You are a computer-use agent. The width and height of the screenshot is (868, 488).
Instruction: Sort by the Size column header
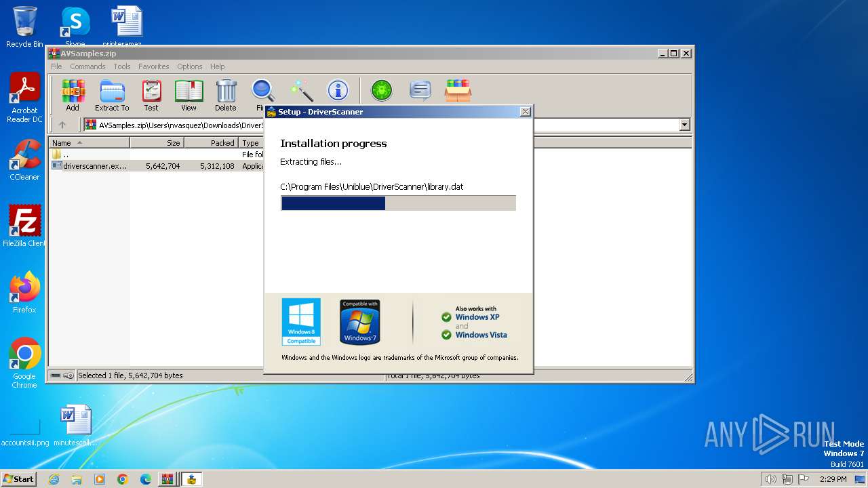[157, 143]
